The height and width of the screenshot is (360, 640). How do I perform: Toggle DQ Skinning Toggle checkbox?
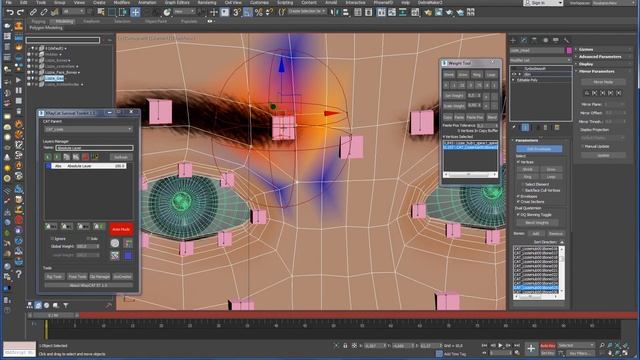click(x=518, y=214)
